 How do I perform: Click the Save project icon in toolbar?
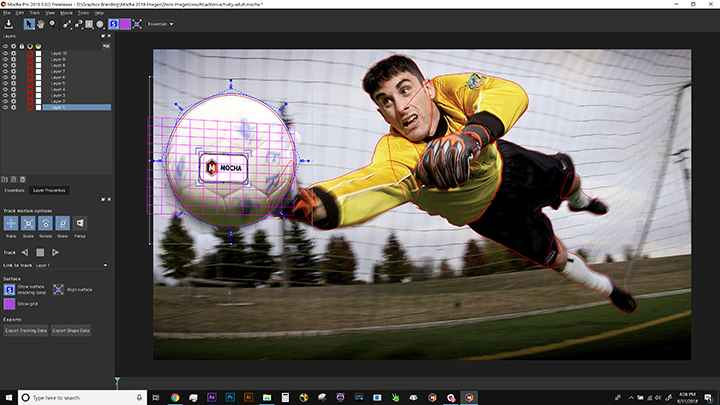[9, 23]
